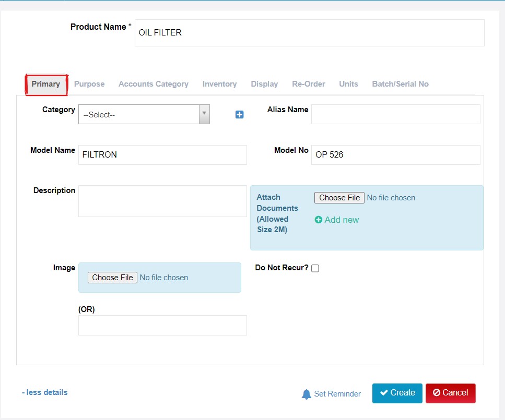The width and height of the screenshot is (505, 420).
Task: Click the green Add new plus icon
Action: pyautogui.click(x=318, y=220)
